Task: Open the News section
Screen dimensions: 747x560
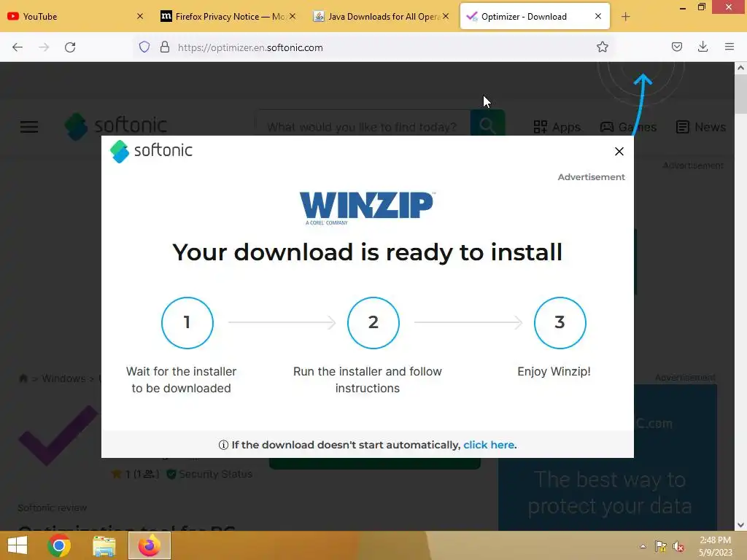Action: (701, 127)
